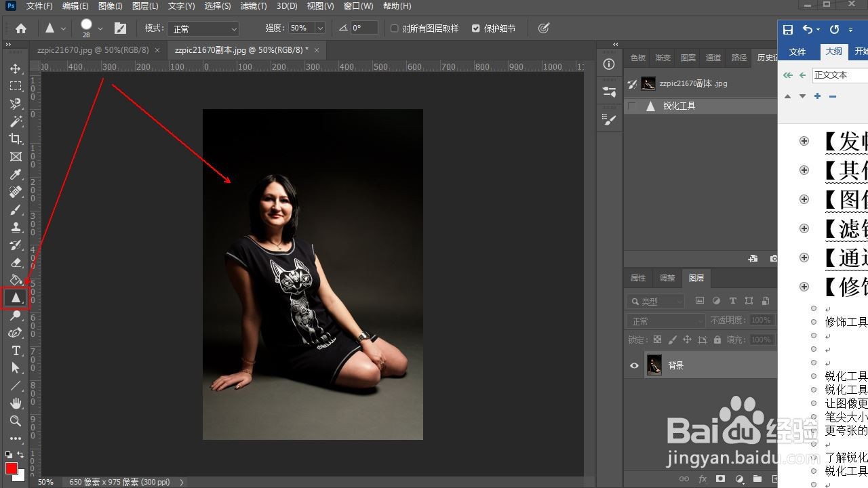The height and width of the screenshot is (488, 868).
Task: Click the background white color swatch
Action: coord(20,476)
